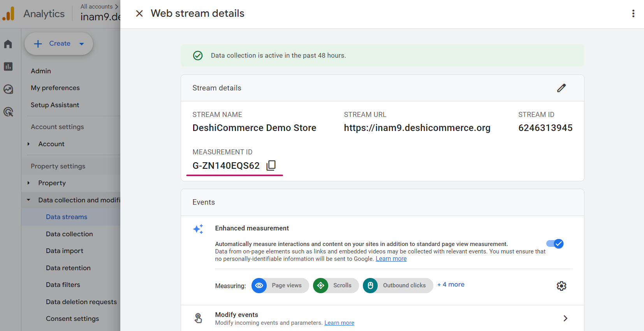Screen dimensions: 644x331
Task: Open the three-dot more options menu
Action: click(633, 14)
